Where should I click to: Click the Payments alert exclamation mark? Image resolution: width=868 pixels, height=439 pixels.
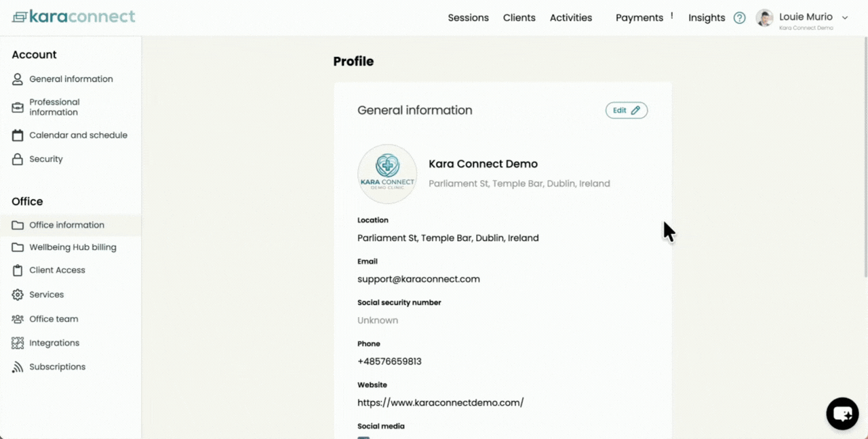pyautogui.click(x=672, y=15)
